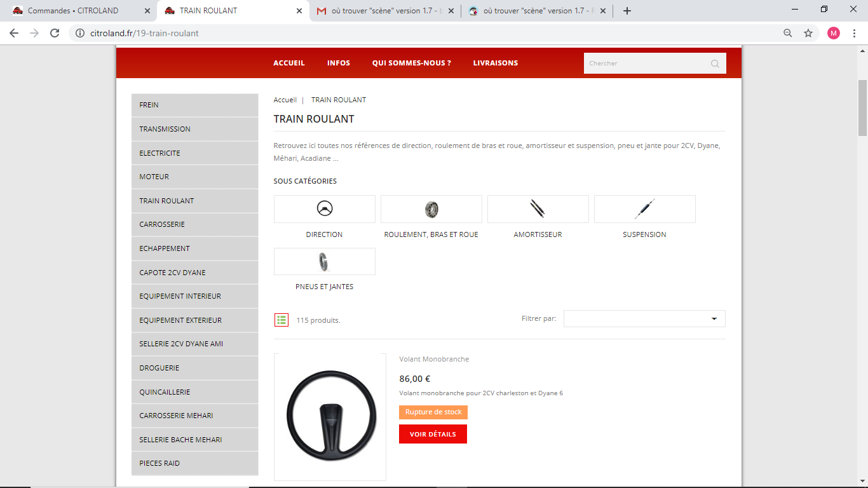This screenshot has width=868, height=488.
Task: Open the CARROSSERIE category in sidebar
Action: 195,224
